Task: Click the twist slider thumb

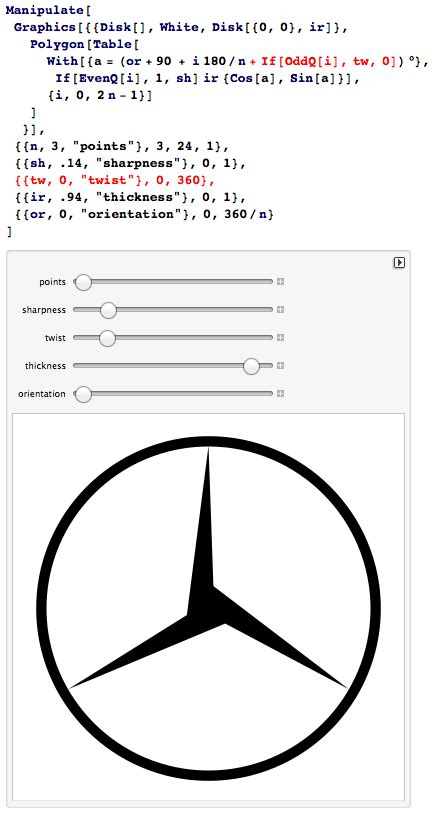Action: coord(107,338)
